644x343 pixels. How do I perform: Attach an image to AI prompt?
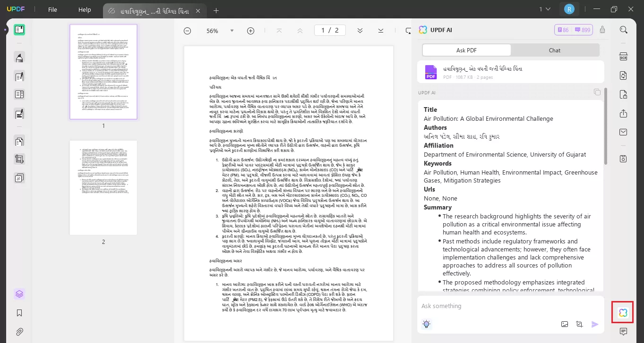[565, 324]
